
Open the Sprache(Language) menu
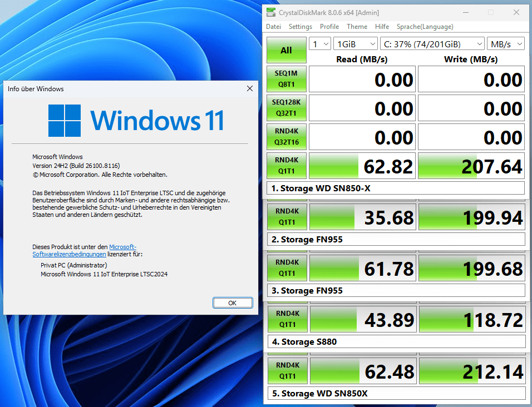[x=425, y=27]
